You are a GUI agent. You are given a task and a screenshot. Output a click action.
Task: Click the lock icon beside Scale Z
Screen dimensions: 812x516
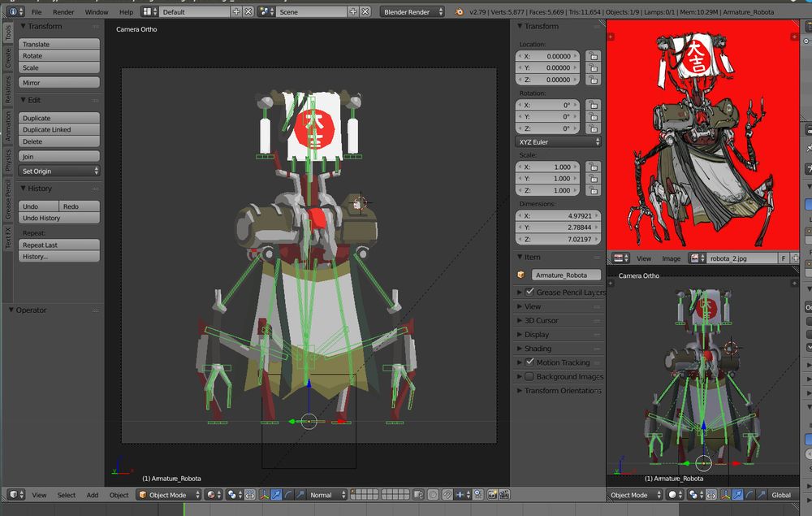tap(594, 190)
